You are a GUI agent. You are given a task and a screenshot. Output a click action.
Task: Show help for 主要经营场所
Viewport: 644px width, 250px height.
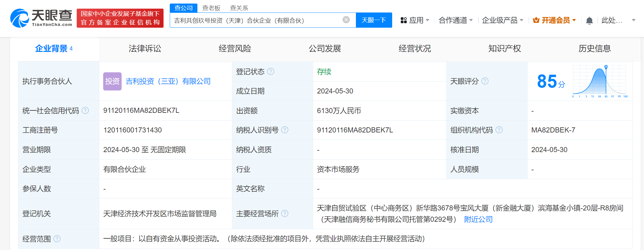pos(285,213)
